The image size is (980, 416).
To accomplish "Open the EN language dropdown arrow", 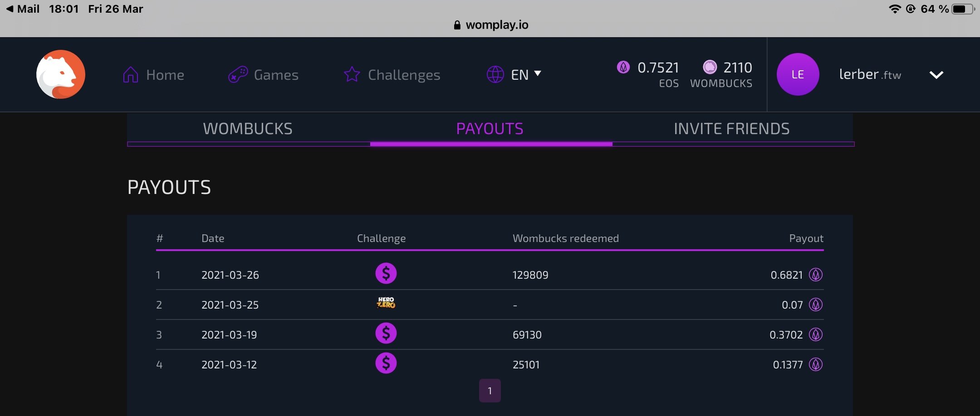I will pos(538,73).
